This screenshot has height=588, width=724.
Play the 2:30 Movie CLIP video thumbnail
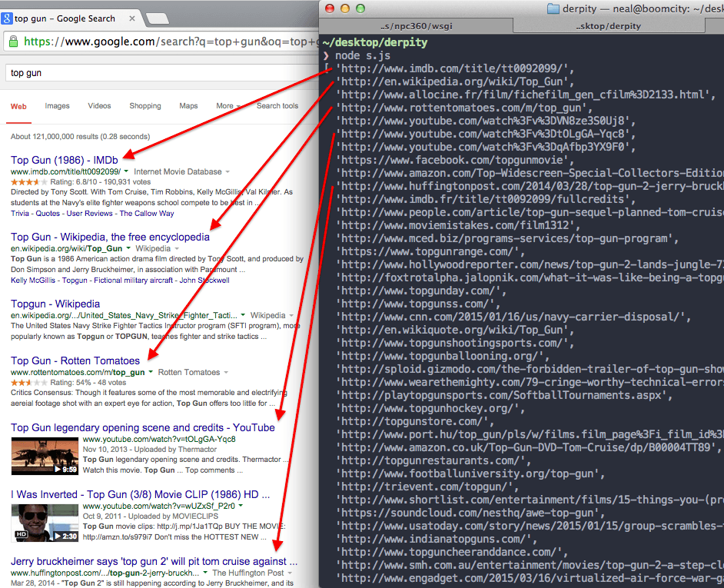coord(45,523)
